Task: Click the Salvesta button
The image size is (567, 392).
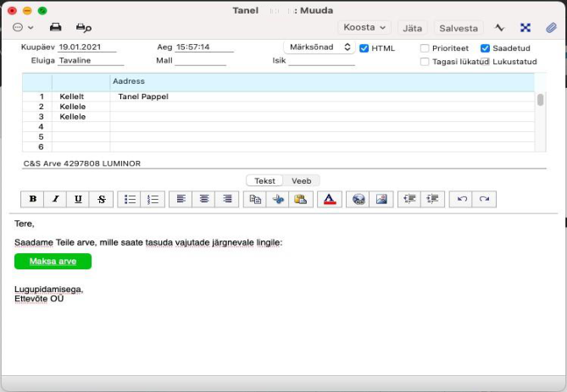Action: (x=459, y=28)
